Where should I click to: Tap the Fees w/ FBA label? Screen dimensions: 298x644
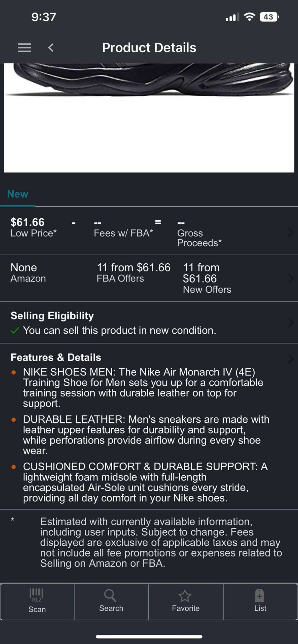[x=123, y=233]
